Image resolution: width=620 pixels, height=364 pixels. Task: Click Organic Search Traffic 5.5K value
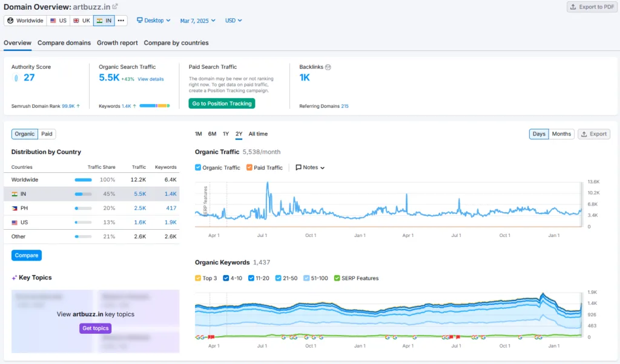click(x=109, y=78)
